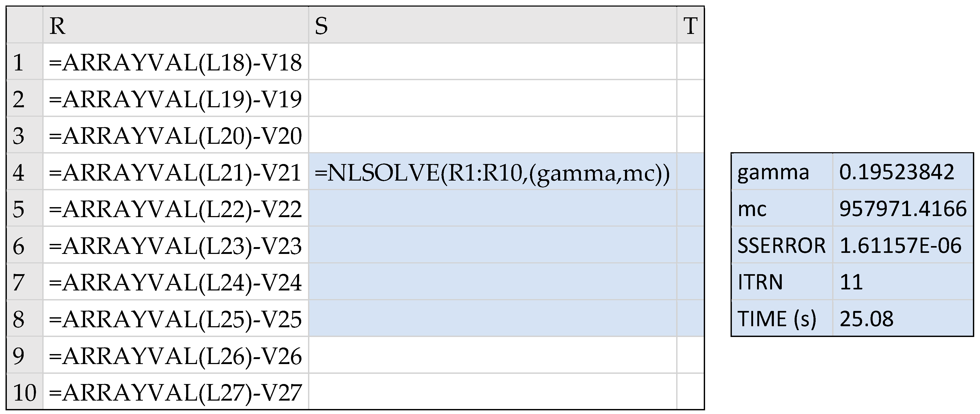
Task: Click the =ARRAYVAL(L25)-V25 cell
Action: point(175,319)
